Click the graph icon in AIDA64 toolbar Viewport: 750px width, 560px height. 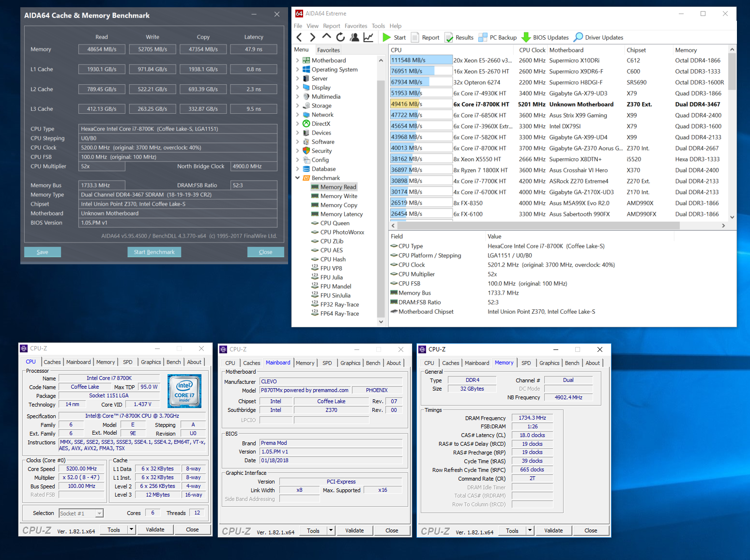coord(368,37)
